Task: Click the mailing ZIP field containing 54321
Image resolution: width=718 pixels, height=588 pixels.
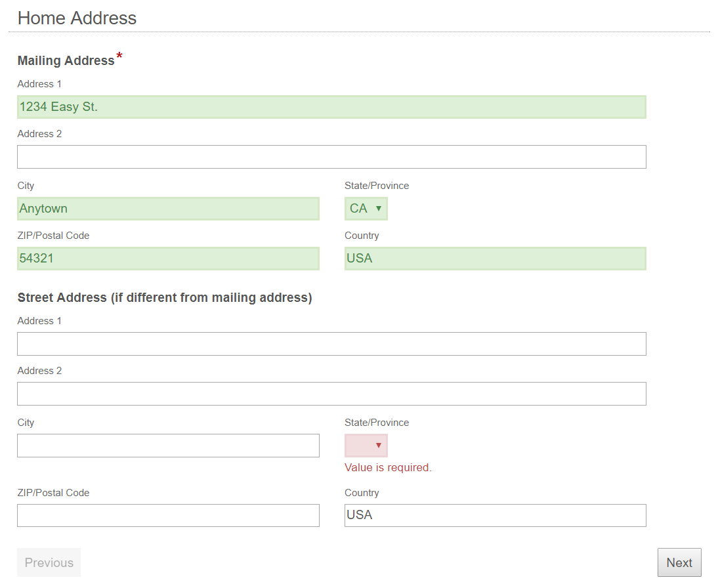Action: coord(168,259)
